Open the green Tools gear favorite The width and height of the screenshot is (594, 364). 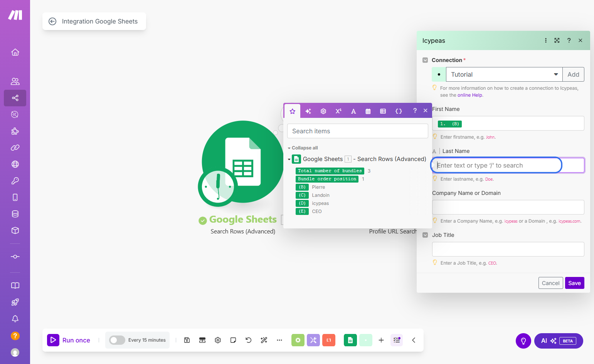(298, 340)
